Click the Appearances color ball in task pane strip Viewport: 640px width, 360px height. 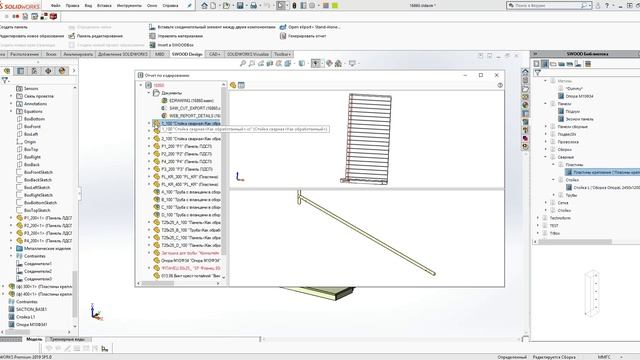tap(525, 105)
